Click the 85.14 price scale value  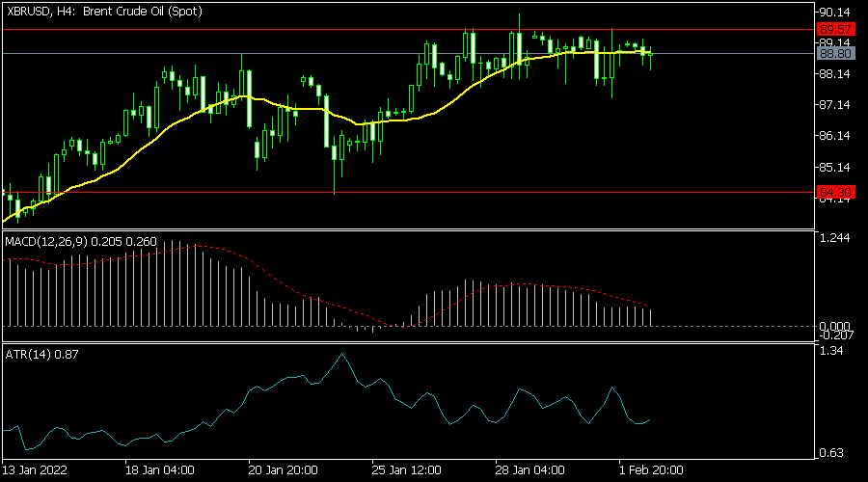pyautogui.click(x=834, y=167)
